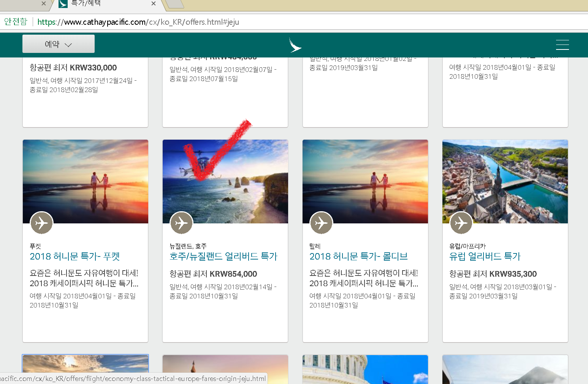This screenshot has width=588, height=384.
Task: Close the 특가/혜택 browser tab
Action: 154,3
